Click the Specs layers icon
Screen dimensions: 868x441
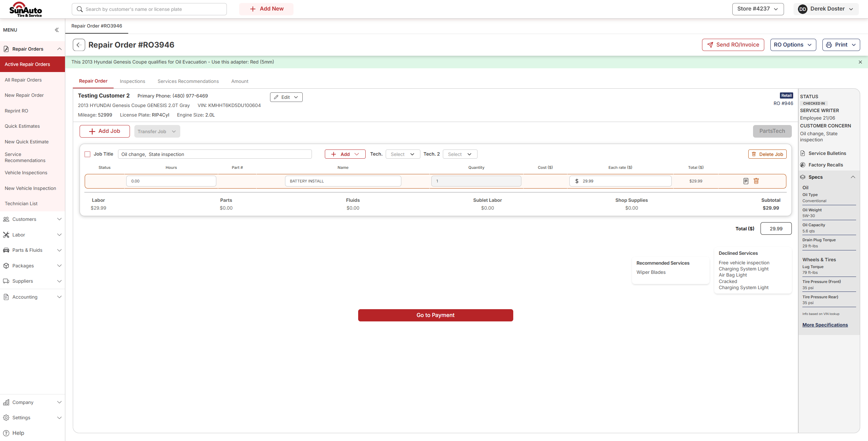803,177
